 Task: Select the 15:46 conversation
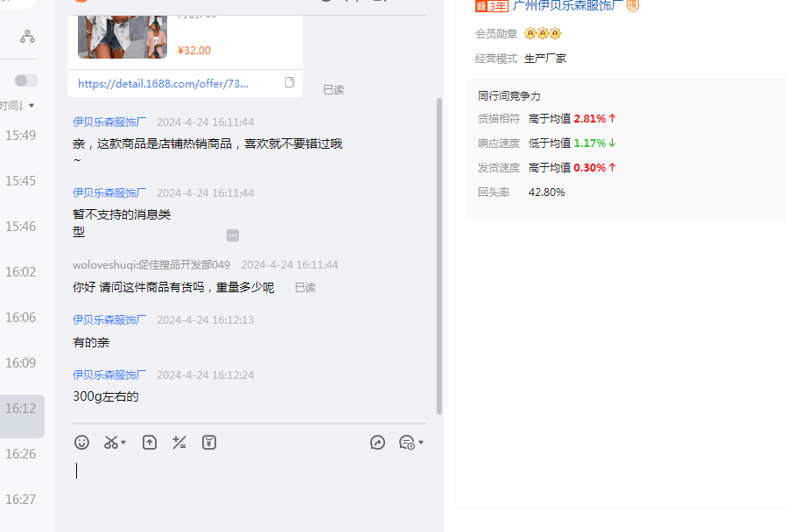pos(20,227)
